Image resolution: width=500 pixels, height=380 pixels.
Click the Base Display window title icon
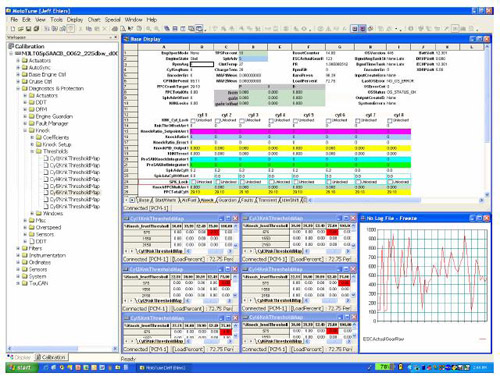coord(126,39)
